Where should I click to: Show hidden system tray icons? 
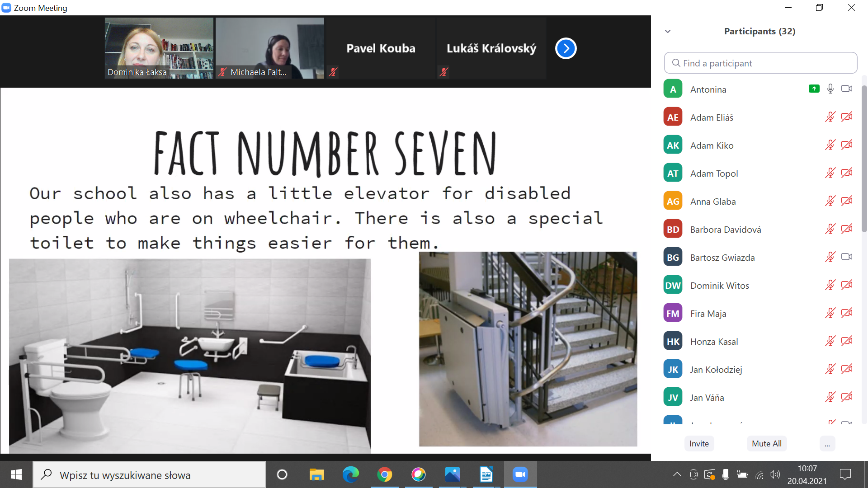(x=677, y=474)
